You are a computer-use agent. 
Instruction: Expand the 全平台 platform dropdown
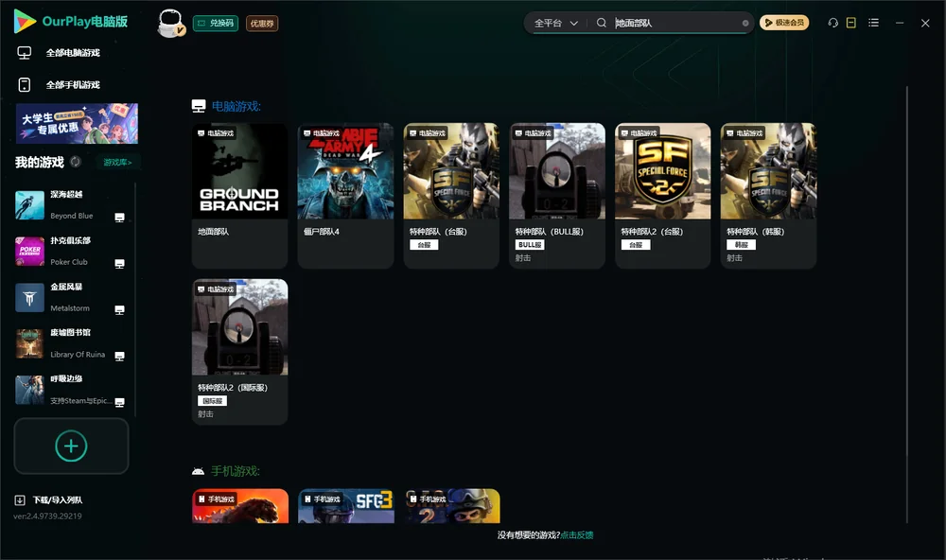click(x=556, y=23)
